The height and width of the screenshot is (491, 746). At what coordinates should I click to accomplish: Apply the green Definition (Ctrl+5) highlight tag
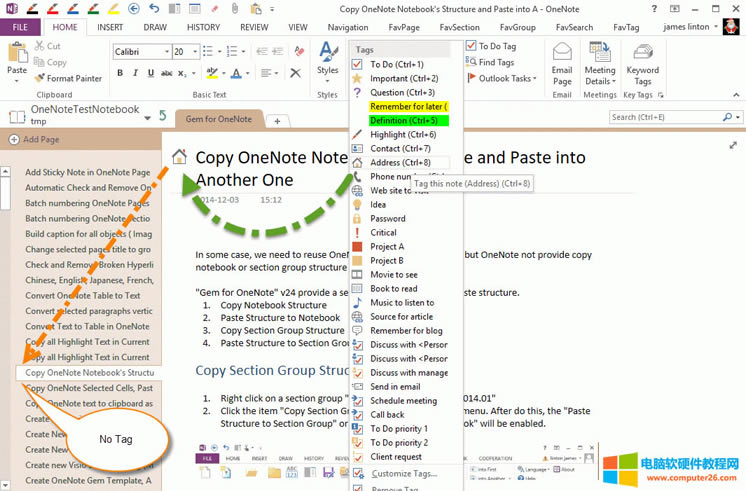click(x=408, y=120)
